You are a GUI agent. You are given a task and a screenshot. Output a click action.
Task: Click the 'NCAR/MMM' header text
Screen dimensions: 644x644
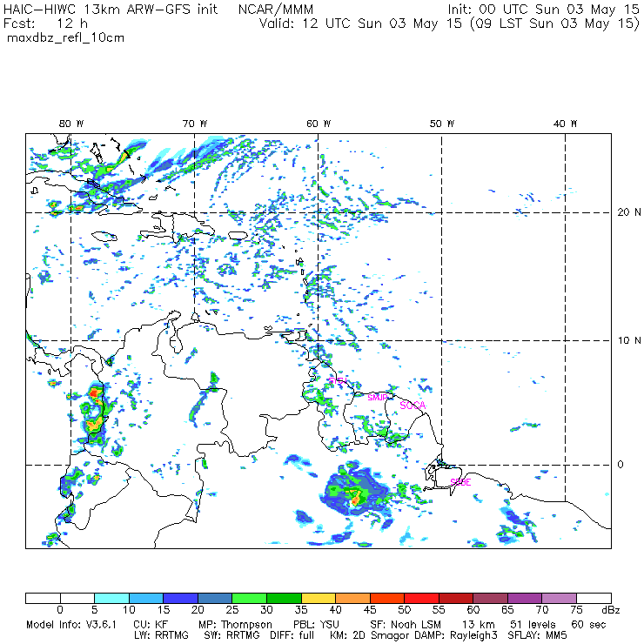coord(276,10)
